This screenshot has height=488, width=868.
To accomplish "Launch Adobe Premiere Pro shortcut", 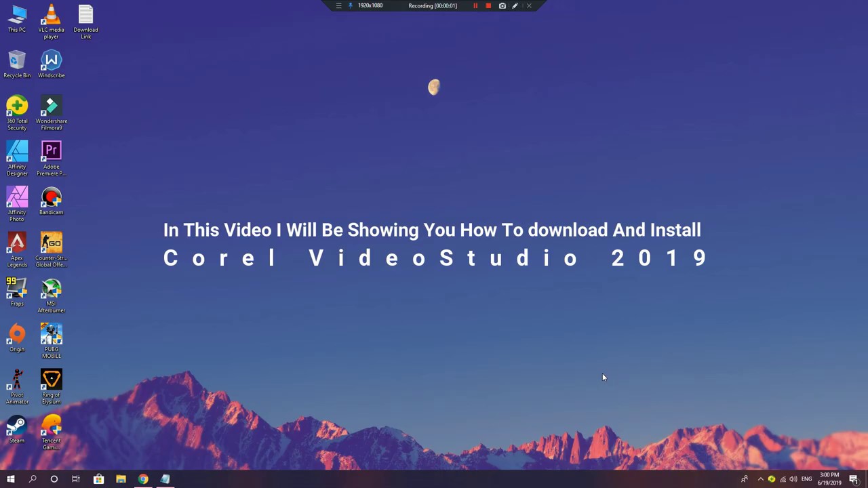I will (x=51, y=159).
